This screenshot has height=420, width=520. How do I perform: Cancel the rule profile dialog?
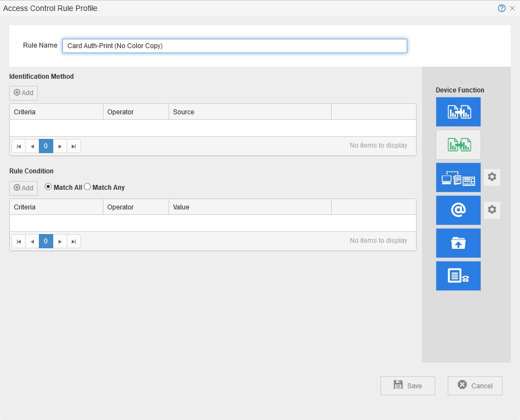475,386
